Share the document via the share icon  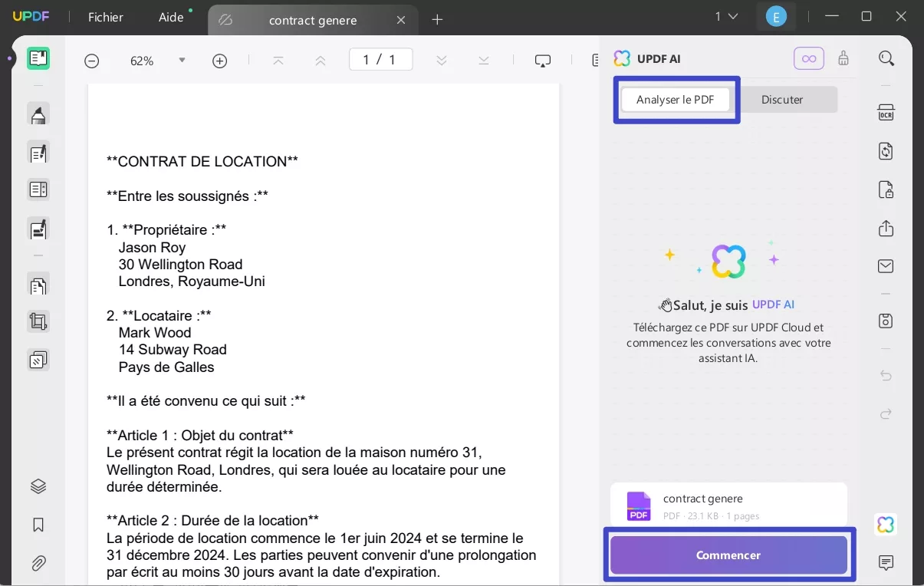point(886,229)
